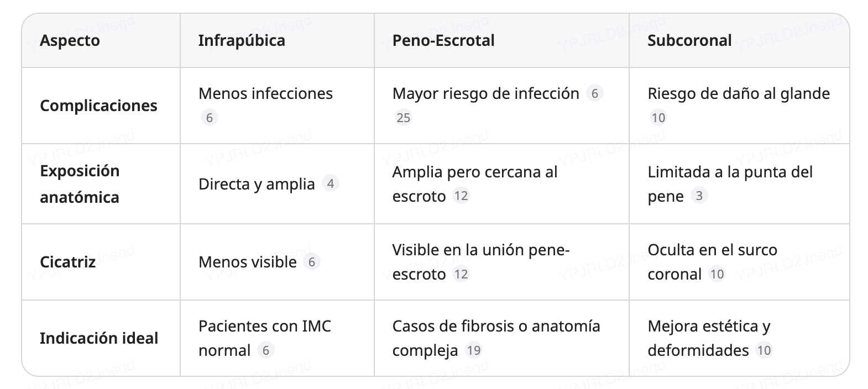Screen dimensions: 868x389
Task: Open citation 6 next to Menos visible
Action: pyautogui.click(x=312, y=262)
